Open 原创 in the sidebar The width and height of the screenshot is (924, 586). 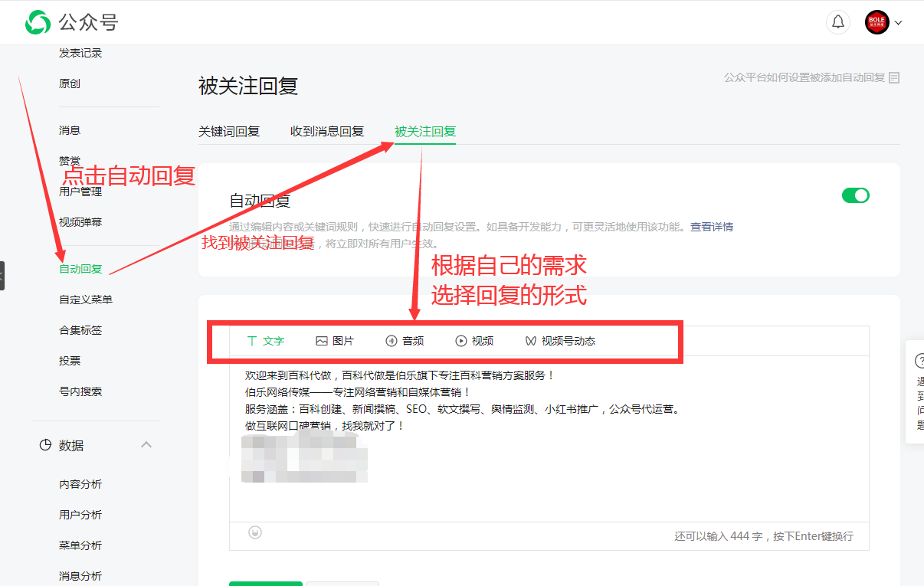[x=70, y=83]
